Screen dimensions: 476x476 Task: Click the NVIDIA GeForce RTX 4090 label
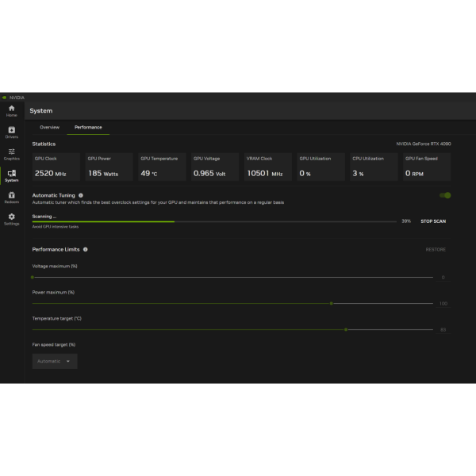pyautogui.click(x=424, y=144)
